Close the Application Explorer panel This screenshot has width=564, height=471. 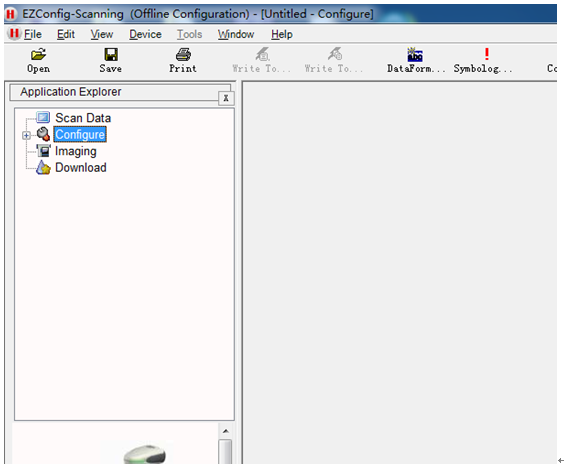tap(226, 98)
